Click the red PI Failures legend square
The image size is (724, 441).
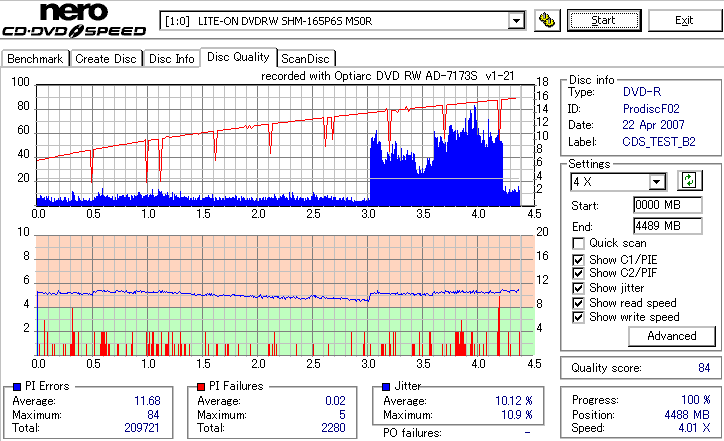201,387
